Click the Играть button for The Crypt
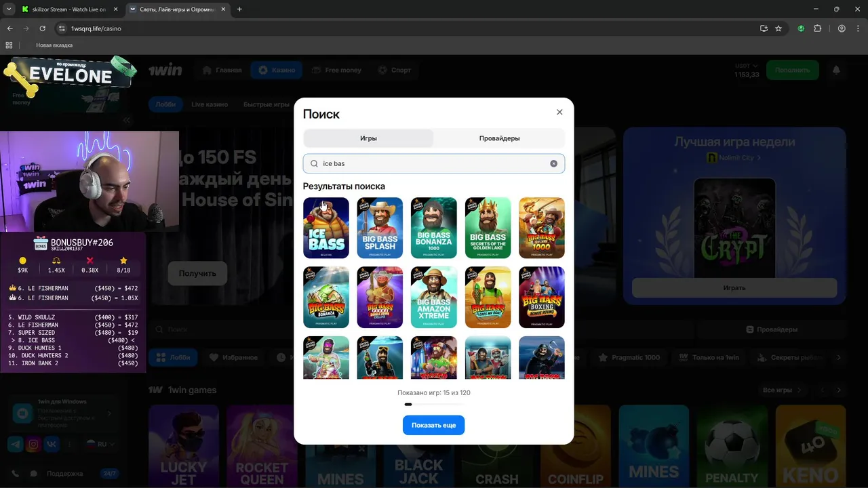 pyautogui.click(x=734, y=288)
